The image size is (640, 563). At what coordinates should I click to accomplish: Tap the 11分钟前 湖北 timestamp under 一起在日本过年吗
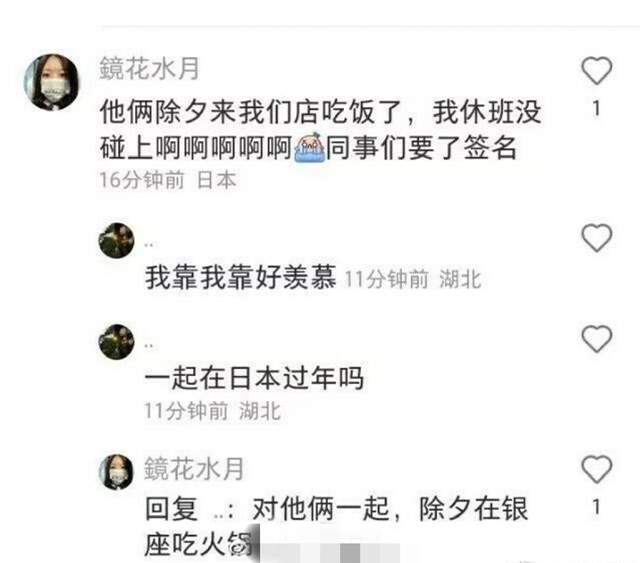tap(213, 411)
